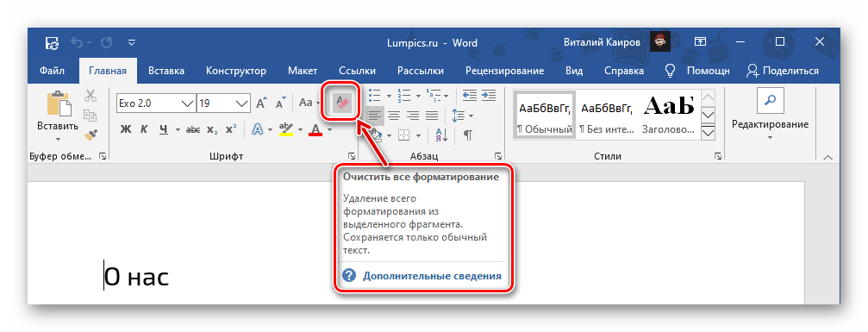Toggle bold Ж formatting
Image resolution: width=868 pixels, height=332 pixels.
[x=126, y=129]
